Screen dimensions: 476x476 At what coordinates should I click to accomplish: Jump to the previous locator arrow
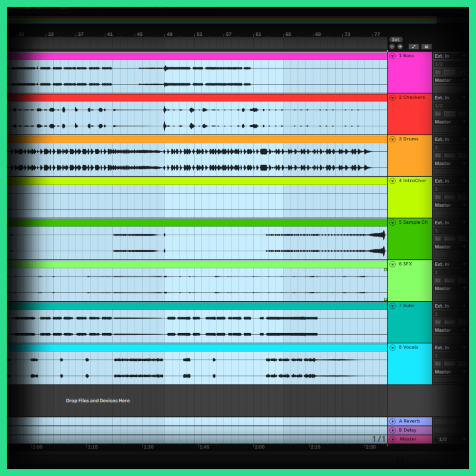coord(392,47)
